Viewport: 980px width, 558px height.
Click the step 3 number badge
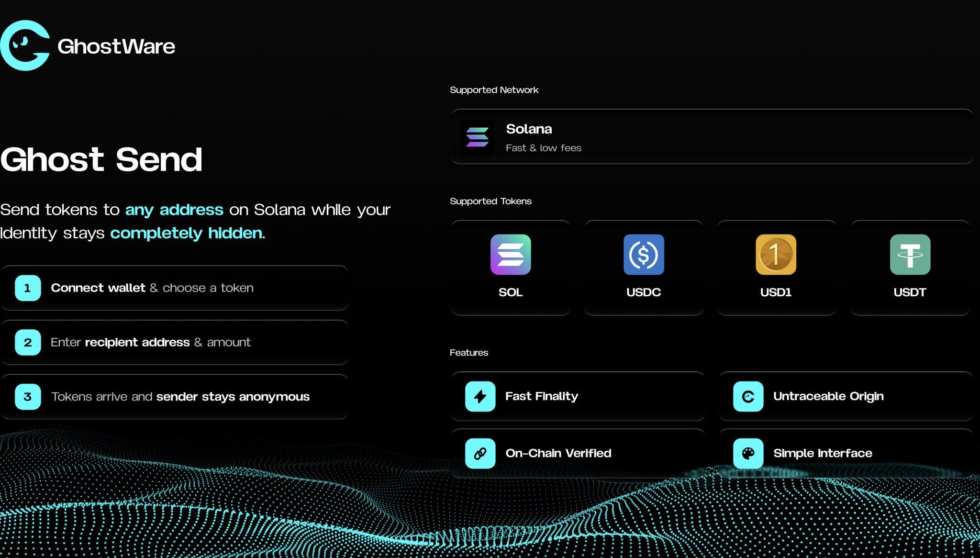point(28,397)
